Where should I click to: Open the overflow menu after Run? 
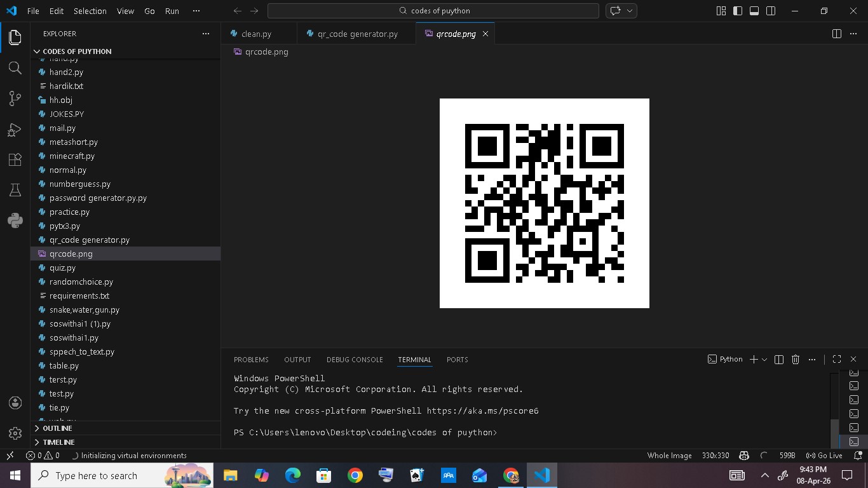tap(196, 11)
